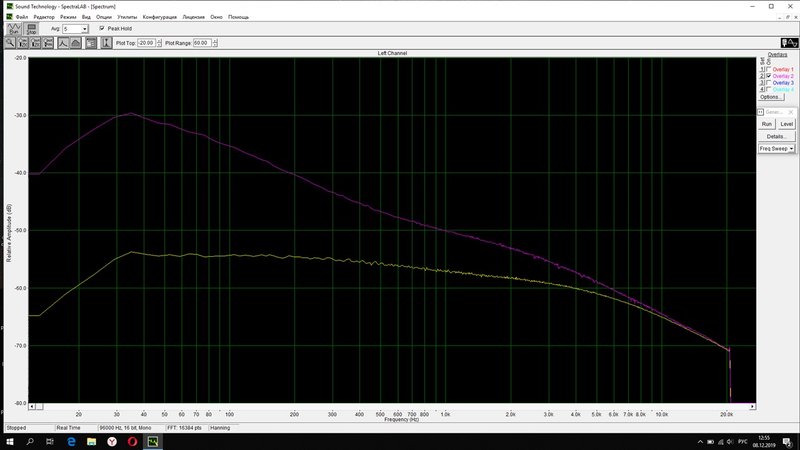Click the Stop analyzer toolbar icon

tap(32, 29)
